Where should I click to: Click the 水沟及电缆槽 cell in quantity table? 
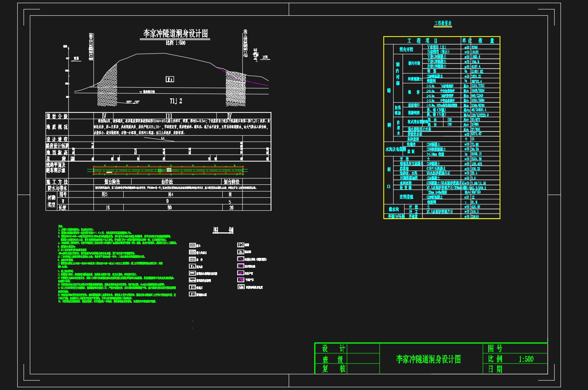[396, 149]
